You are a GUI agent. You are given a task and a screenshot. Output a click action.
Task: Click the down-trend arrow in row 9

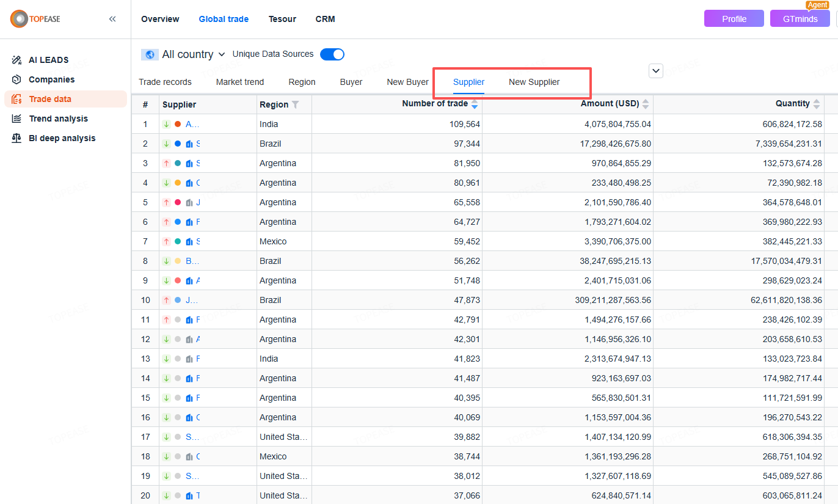pyautogui.click(x=166, y=280)
